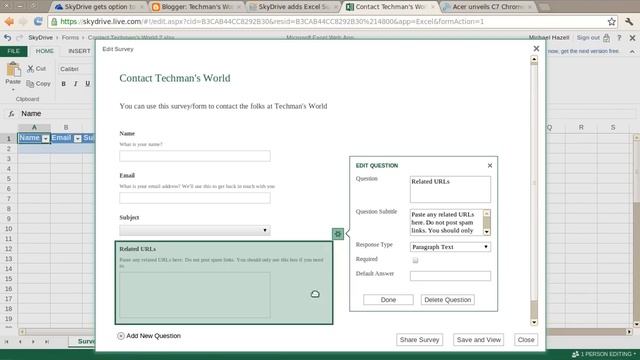Copy selection with Copy icon
Screen dimensions: 640x360
[31, 84]
